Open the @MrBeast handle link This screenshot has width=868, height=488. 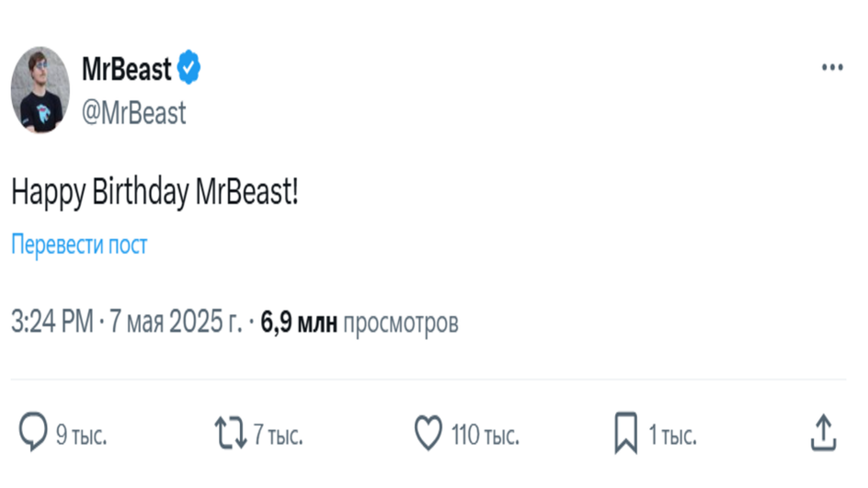click(134, 113)
